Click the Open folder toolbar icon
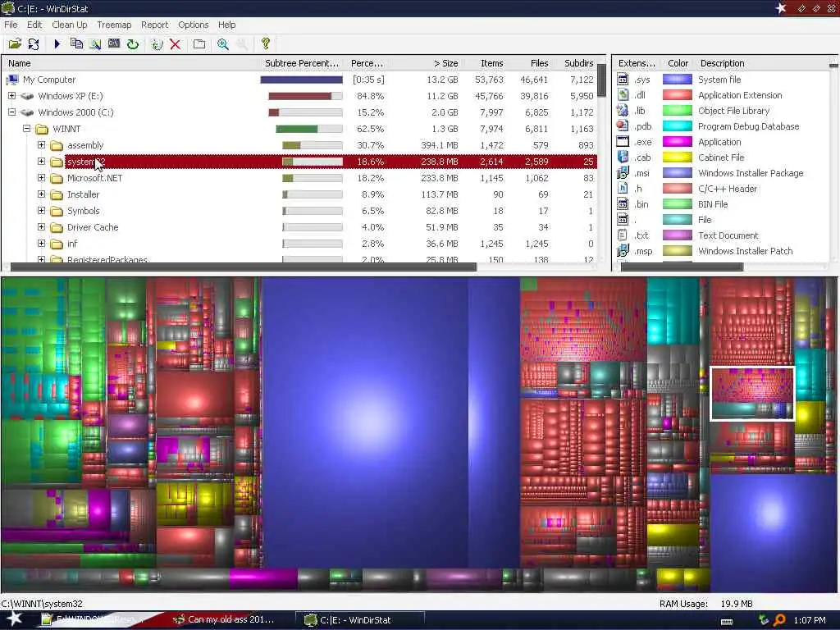 15,44
